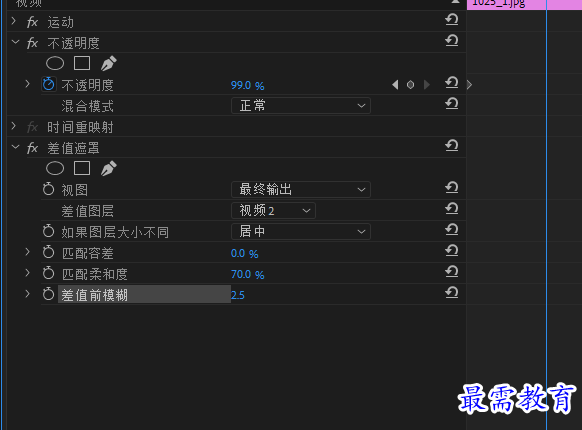This screenshot has width=582, height=430.
Task: Expand the 不透明度 99.0% parameter row
Action: pos(27,84)
